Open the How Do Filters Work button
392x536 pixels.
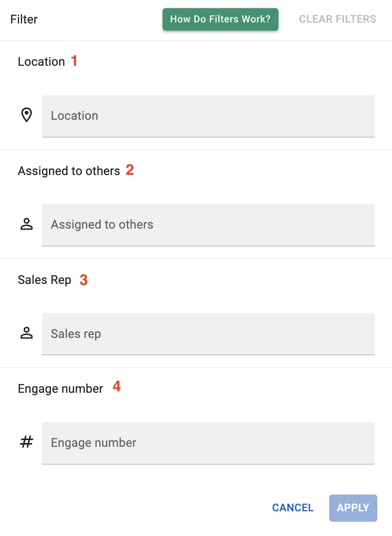pos(220,19)
